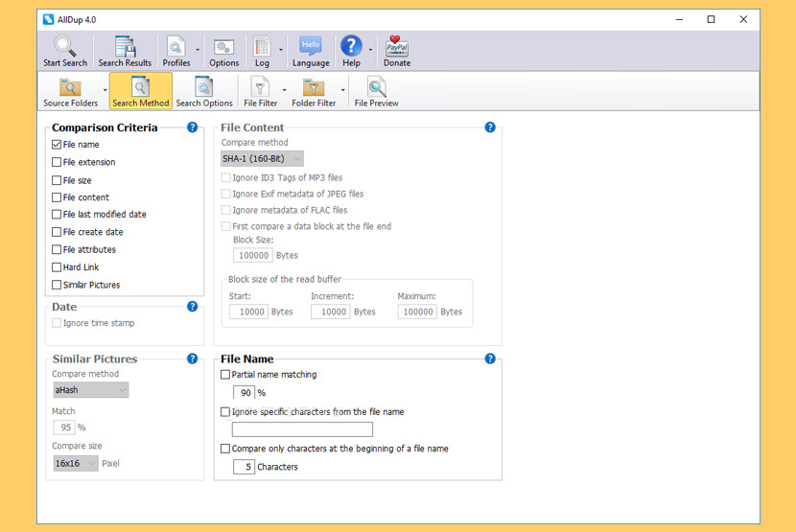
Task: Check the Ignore time stamp option
Action: point(57,323)
